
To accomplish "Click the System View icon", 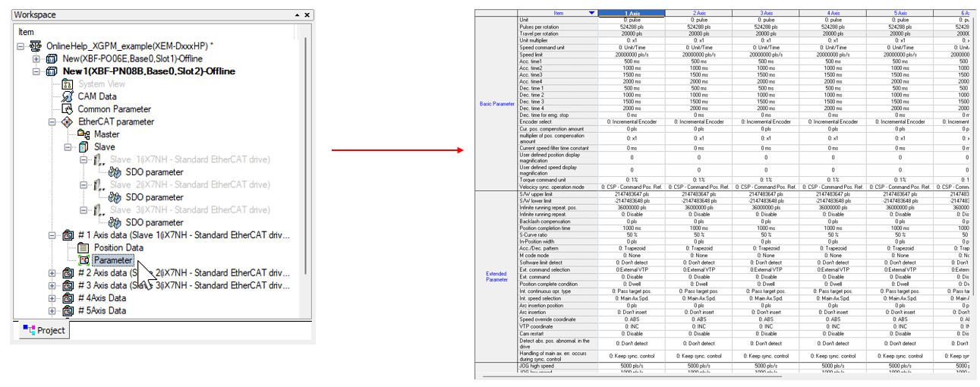I will (67, 84).
